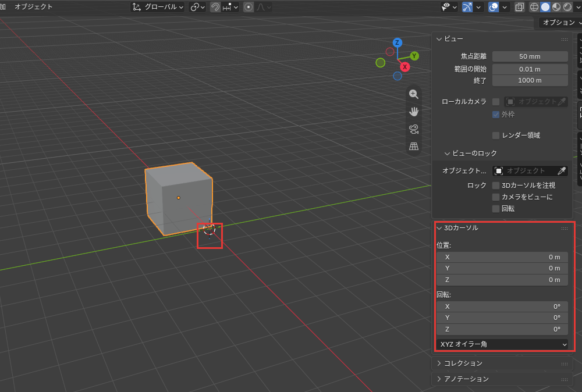Image resolution: width=582 pixels, height=392 pixels.
Task: Collapse the ビュー panel
Action: coord(439,39)
